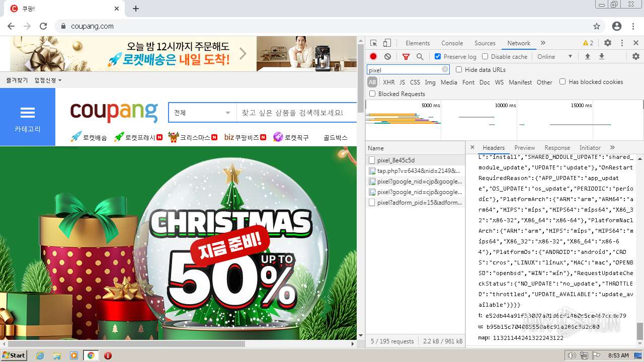This screenshot has height=362, width=644.
Task: Open the 전체 search category dropdown
Action: [x=202, y=113]
